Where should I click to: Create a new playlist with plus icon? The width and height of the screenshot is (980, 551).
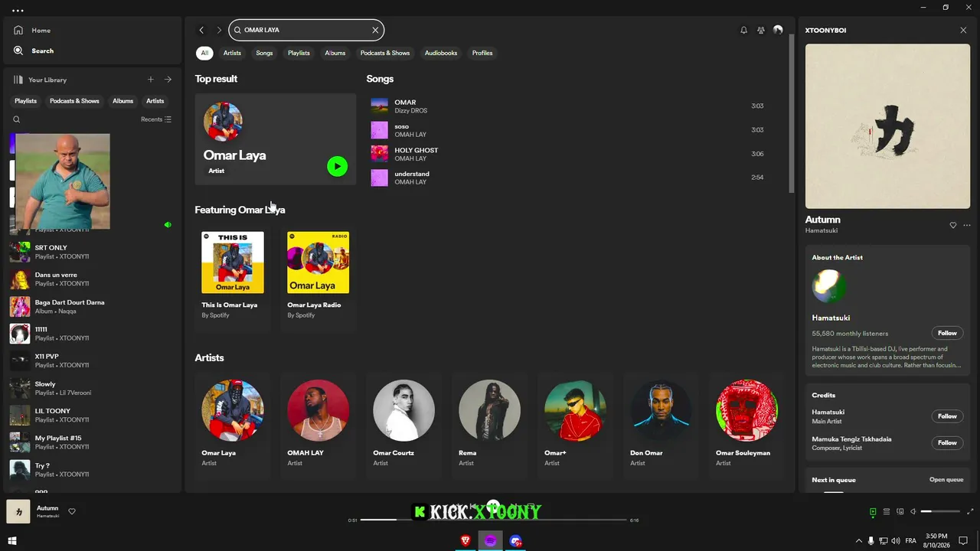coord(151,80)
